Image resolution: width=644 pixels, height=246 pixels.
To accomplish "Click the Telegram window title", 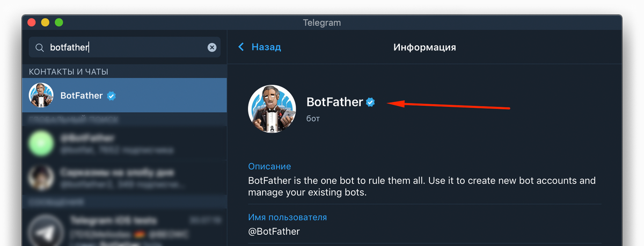I will pyautogui.click(x=321, y=23).
